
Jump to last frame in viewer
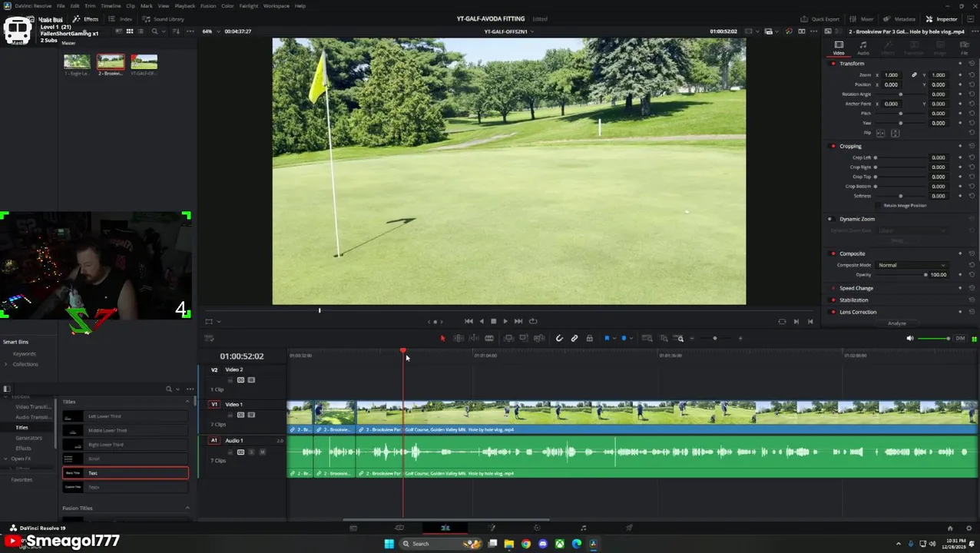point(518,321)
